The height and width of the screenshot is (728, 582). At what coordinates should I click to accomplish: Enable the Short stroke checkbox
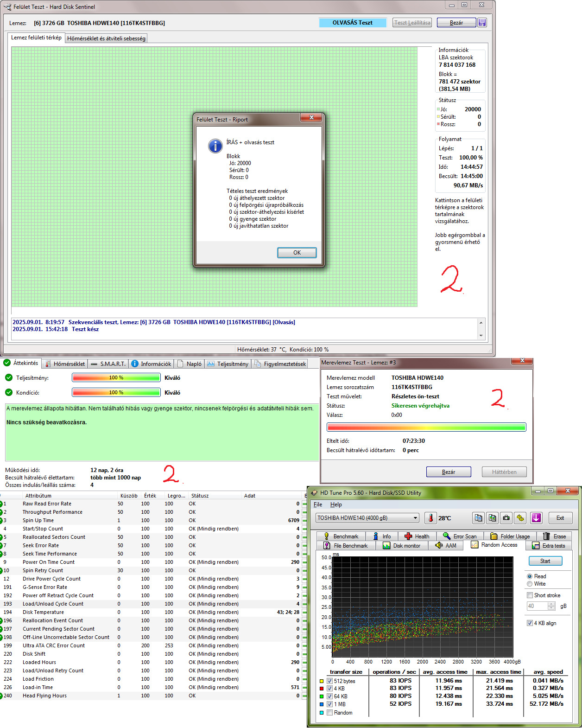point(530,595)
